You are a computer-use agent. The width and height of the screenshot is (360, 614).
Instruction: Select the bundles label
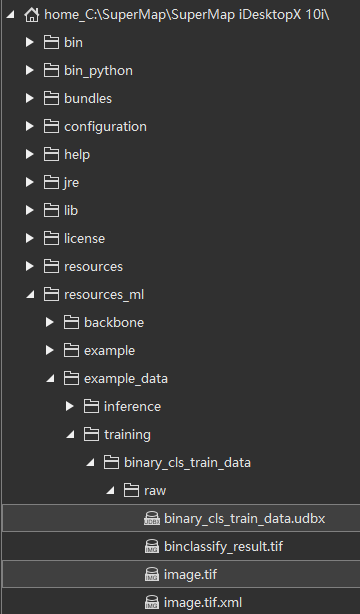(x=88, y=98)
